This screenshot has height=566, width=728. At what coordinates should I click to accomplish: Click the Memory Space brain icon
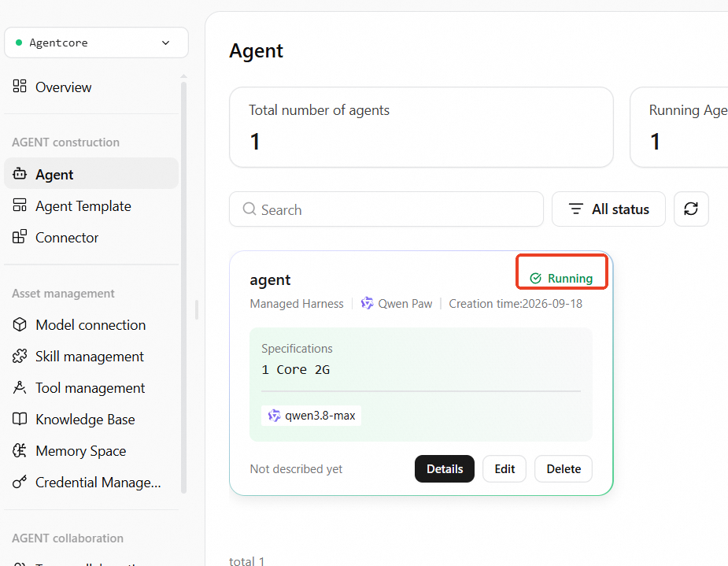point(20,450)
